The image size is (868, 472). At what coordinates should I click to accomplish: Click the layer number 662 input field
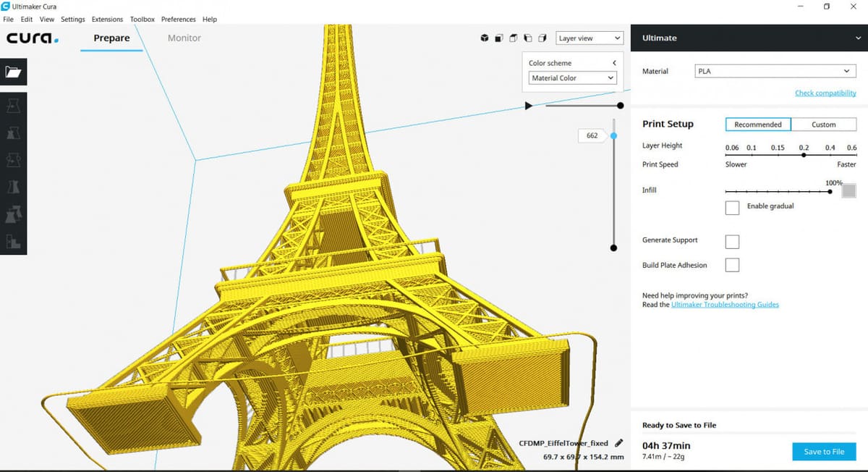point(592,135)
